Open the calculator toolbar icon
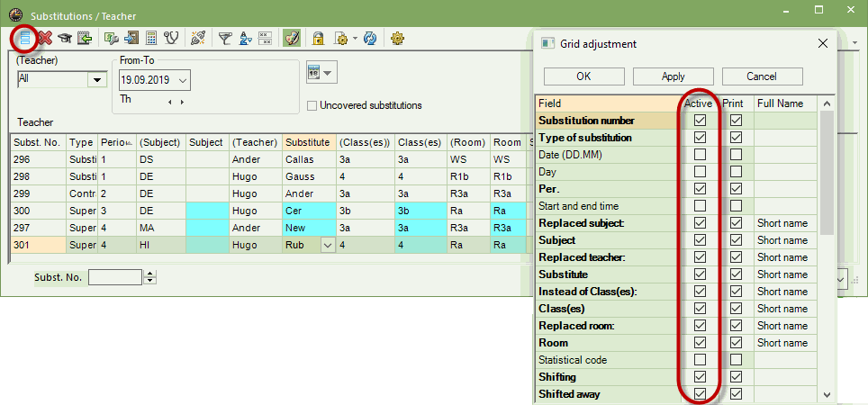Screen dimensions: 868x405 point(150,38)
